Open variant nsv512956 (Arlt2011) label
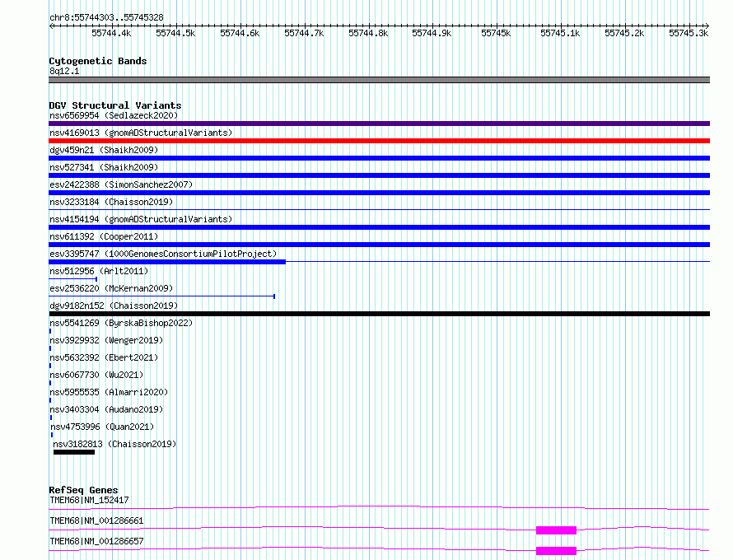 tap(99, 271)
